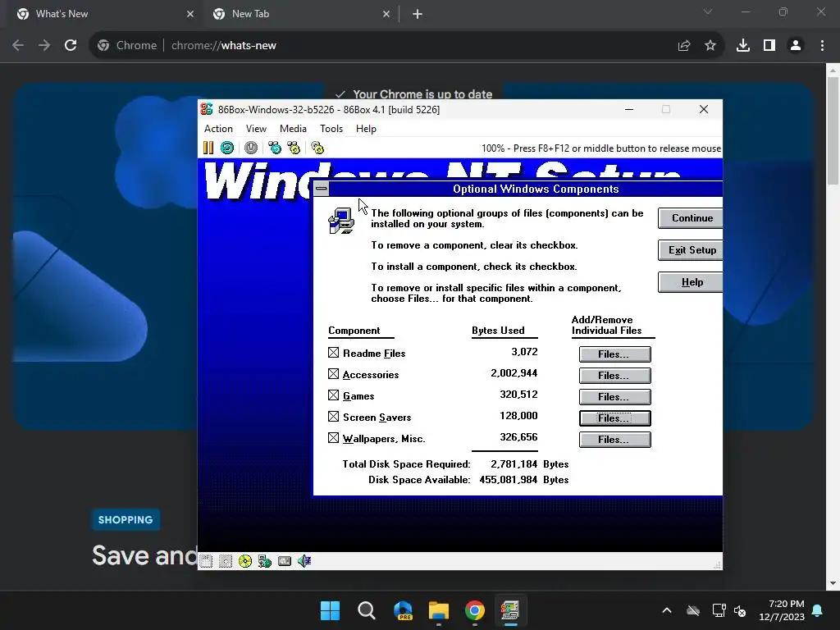Reload the page in Chrome
840x630 pixels.
(71, 46)
